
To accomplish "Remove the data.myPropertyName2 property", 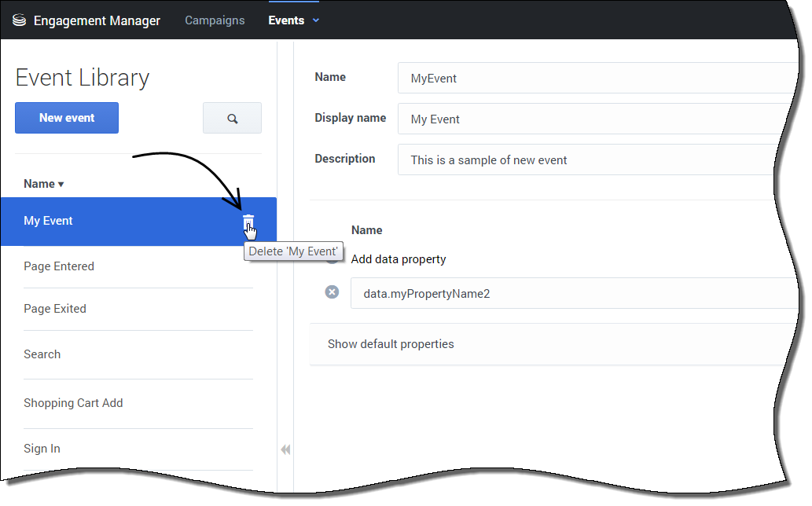I will pos(333,292).
